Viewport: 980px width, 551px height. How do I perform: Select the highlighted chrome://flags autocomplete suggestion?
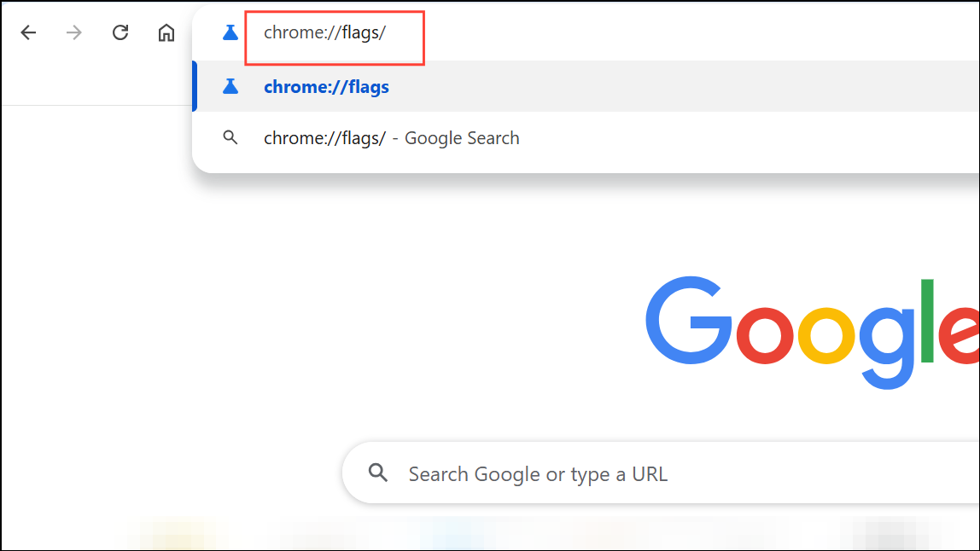(326, 86)
